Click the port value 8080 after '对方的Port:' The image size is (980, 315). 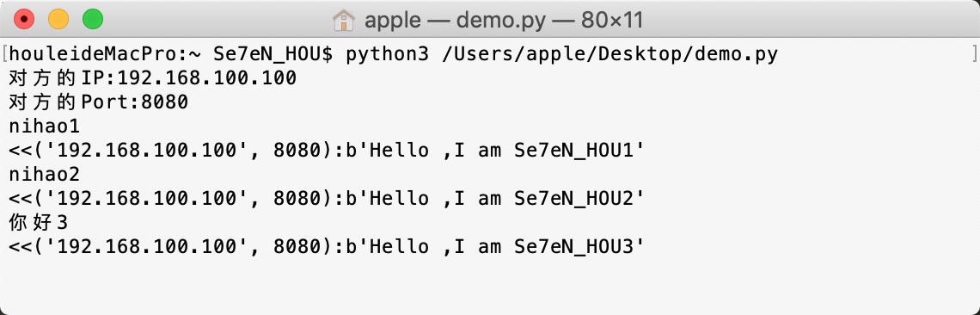tap(165, 102)
